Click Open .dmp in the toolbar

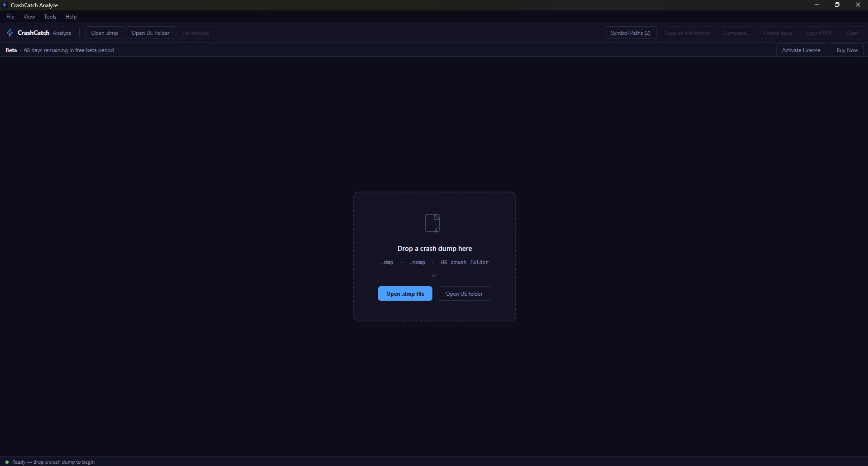[104, 33]
